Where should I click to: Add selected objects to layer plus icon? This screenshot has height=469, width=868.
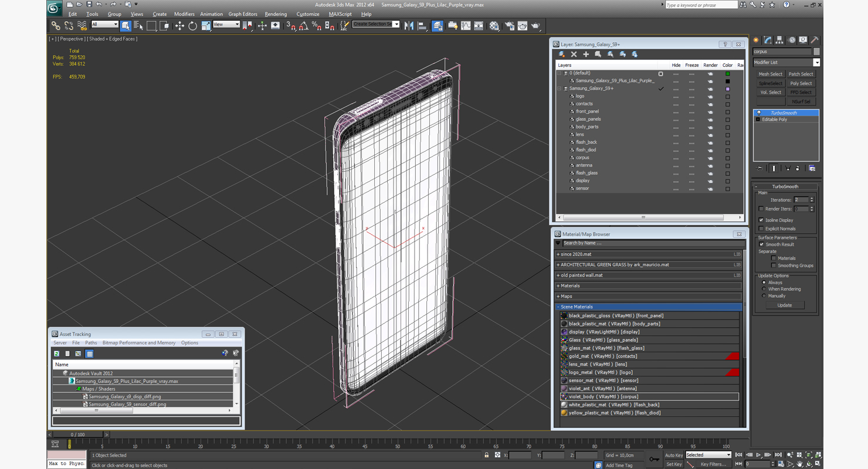tap(585, 54)
